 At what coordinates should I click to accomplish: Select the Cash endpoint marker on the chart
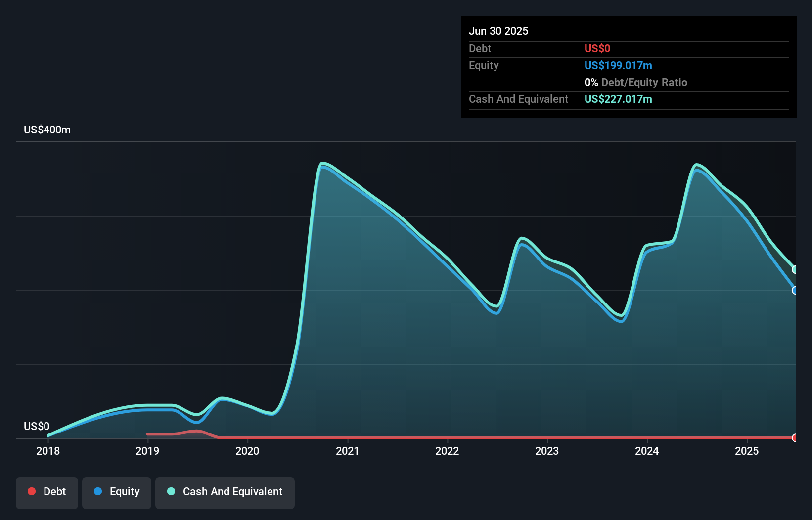795,269
